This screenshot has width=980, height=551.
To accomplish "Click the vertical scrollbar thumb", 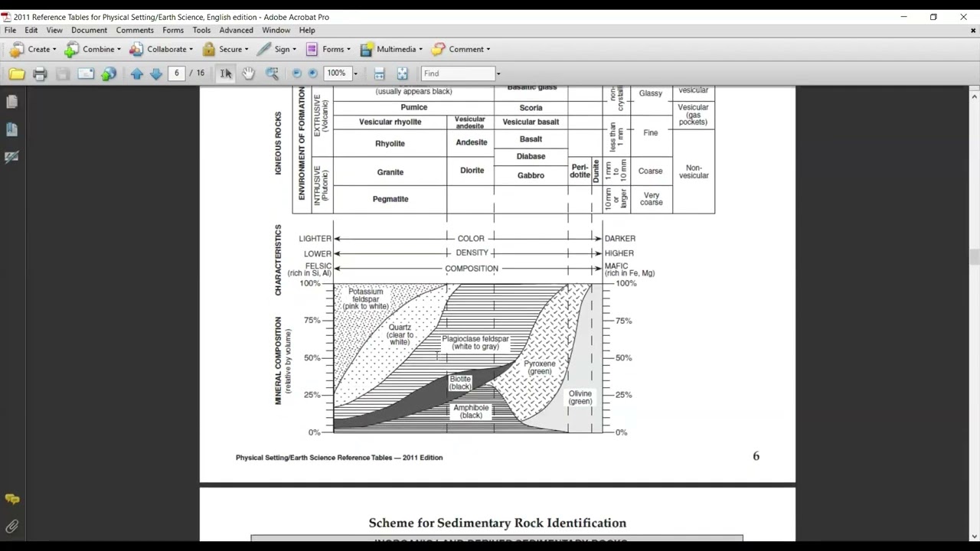I will click(x=974, y=257).
